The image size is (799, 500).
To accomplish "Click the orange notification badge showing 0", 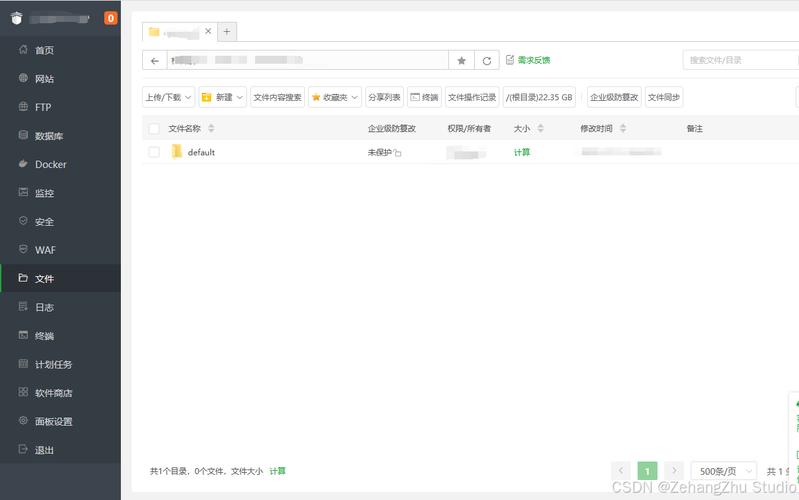I will (111, 18).
